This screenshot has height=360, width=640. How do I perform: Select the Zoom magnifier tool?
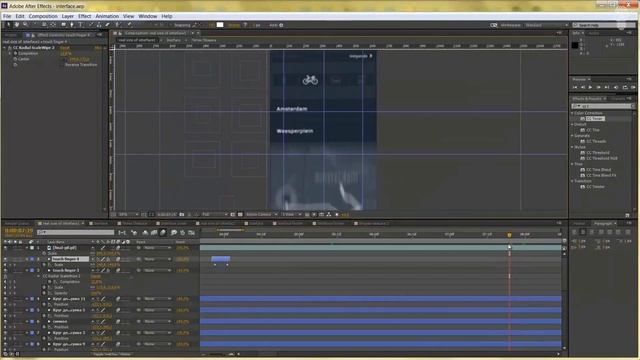(x=25, y=25)
